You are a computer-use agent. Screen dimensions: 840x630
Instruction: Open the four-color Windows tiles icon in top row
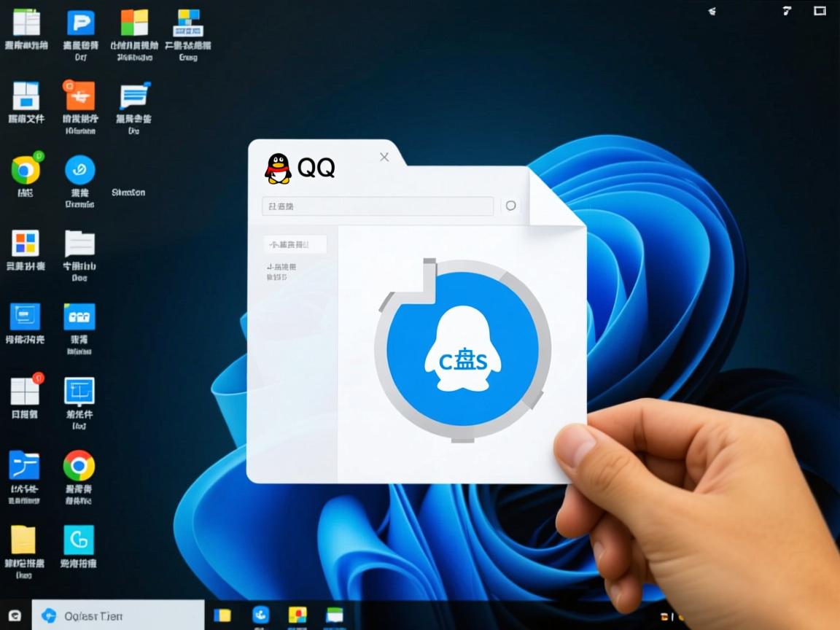[134, 23]
